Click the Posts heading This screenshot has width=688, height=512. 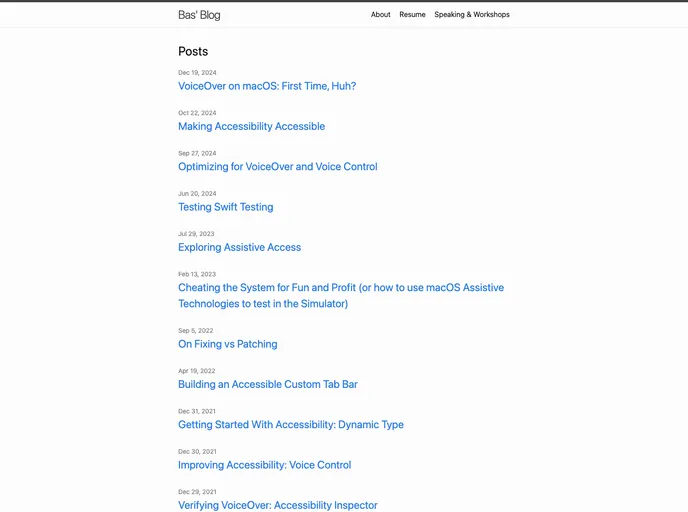[x=193, y=51]
